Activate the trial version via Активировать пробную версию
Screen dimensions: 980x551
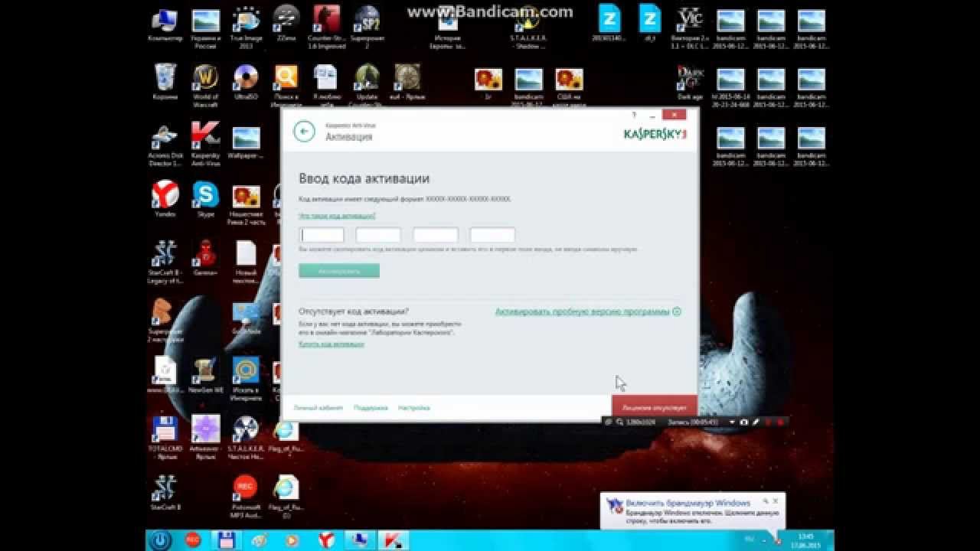pos(588,311)
